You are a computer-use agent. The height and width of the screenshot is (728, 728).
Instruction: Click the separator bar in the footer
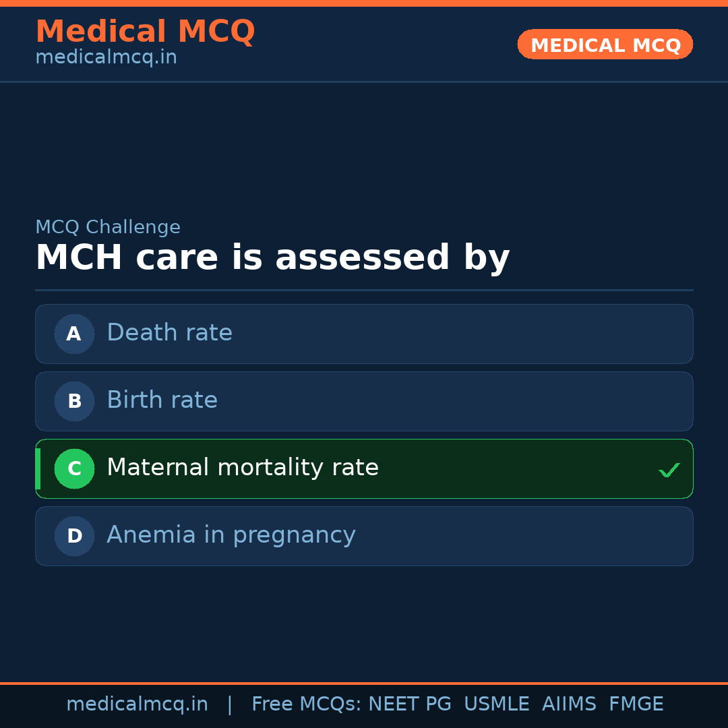[230, 704]
